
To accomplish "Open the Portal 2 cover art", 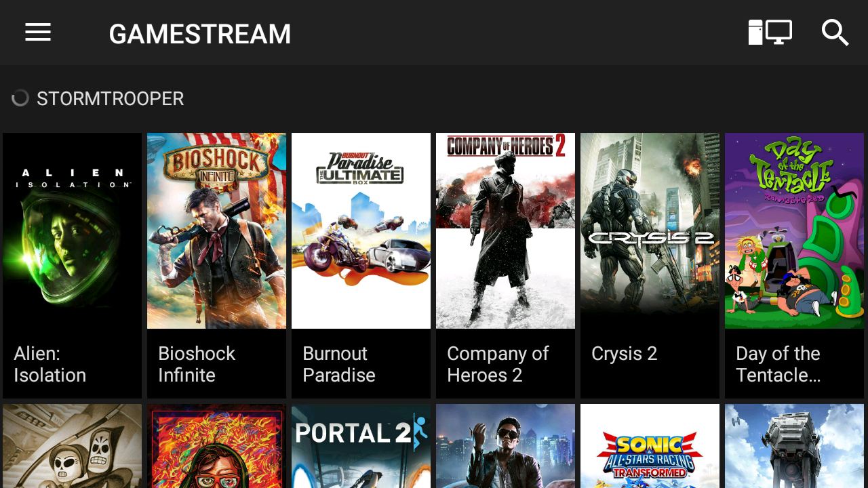I will (x=361, y=446).
